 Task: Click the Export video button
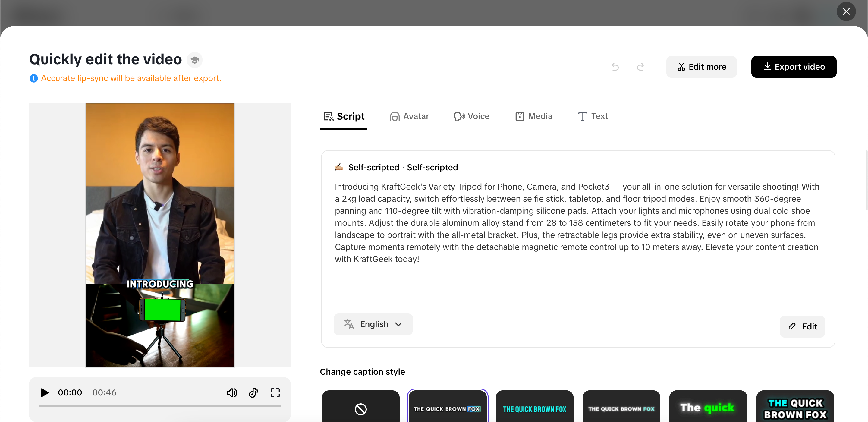794,67
